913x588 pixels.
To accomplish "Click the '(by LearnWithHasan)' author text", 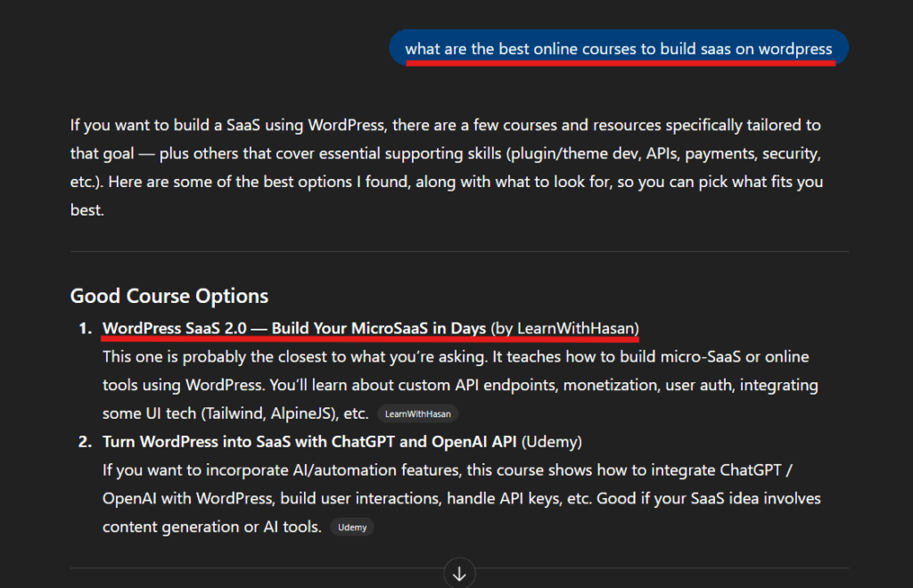I will click(x=564, y=328).
